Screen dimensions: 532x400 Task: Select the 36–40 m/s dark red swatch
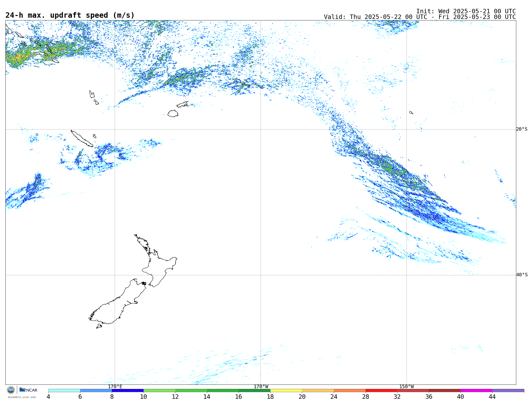pyautogui.click(x=445, y=390)
